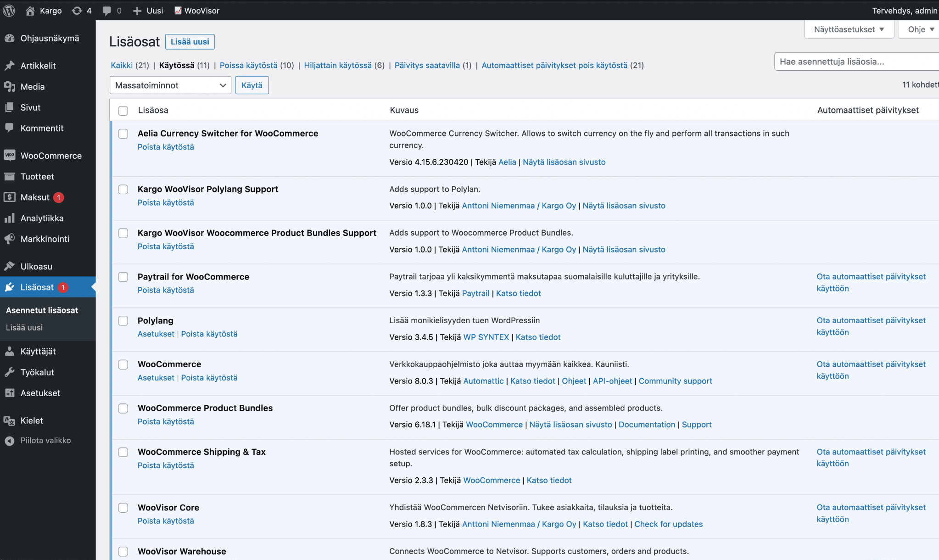The height and width of the screenshot is (560, 939).
Task: Open the Kielet translation icon
Action: (10, 420)
